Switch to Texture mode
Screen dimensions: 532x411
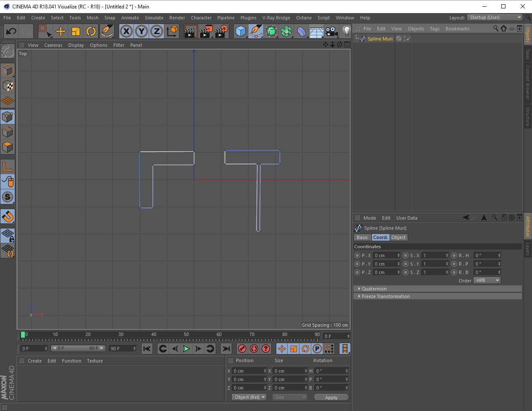click(x=8, y=86)
